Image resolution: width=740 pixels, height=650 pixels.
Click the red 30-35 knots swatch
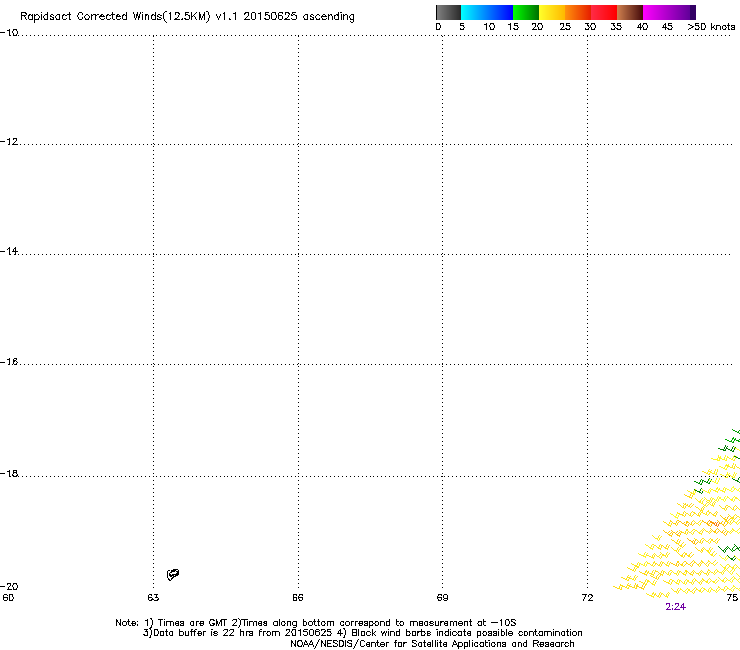(604, 12)
